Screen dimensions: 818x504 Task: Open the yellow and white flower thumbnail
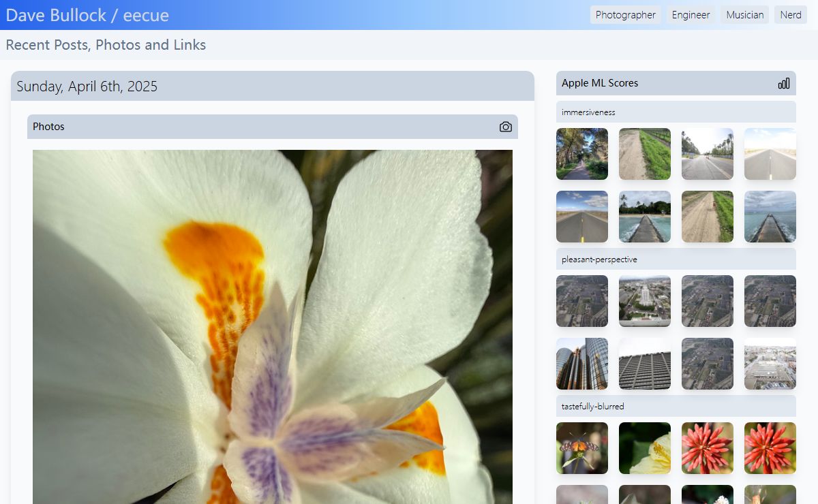(645, 448)
